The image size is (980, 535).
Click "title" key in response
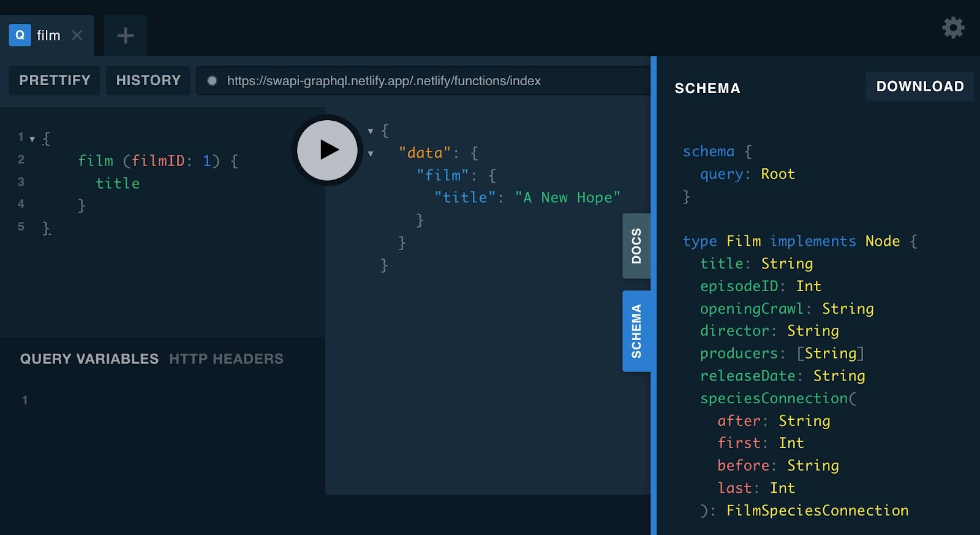464,197
